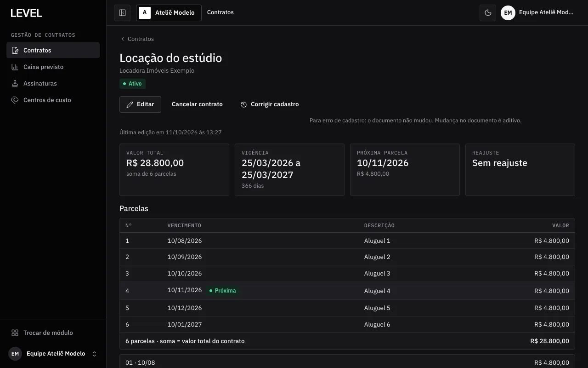588x368 pixels.
Task: Toggle dark mode with the moon icon
Action: pyautogui.click(x=487, y=13)
